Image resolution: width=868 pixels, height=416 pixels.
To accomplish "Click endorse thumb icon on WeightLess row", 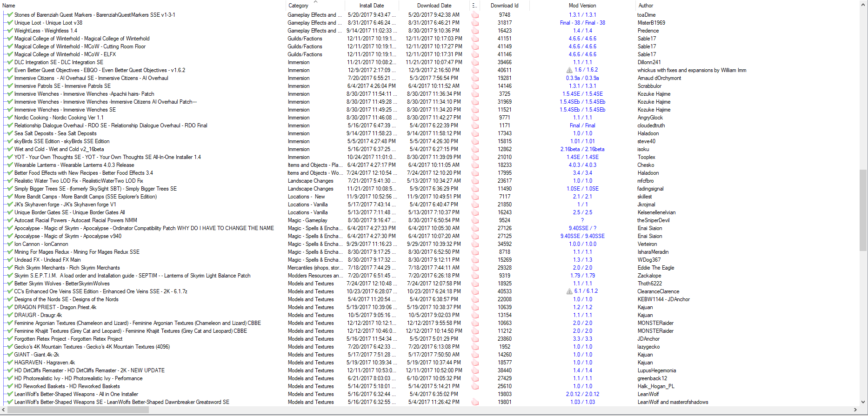I will click(475, 31).
